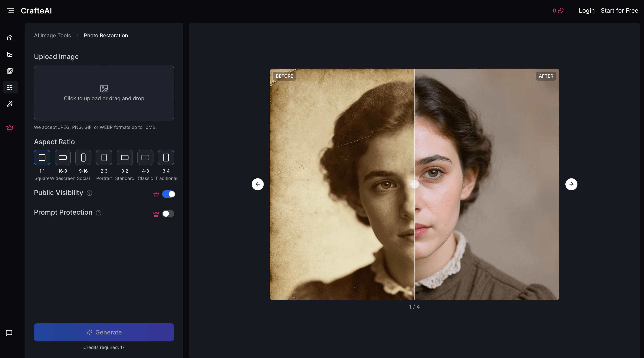Open the Public Visibility help tooltip
Viewport: 644px width, 358px height.
90,193
